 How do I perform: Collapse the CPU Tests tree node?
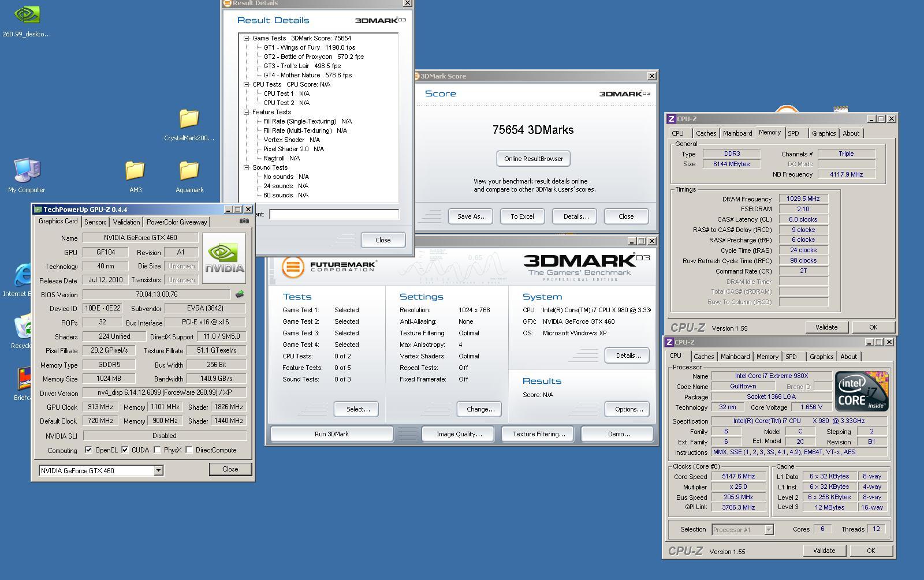pos(247,84)
